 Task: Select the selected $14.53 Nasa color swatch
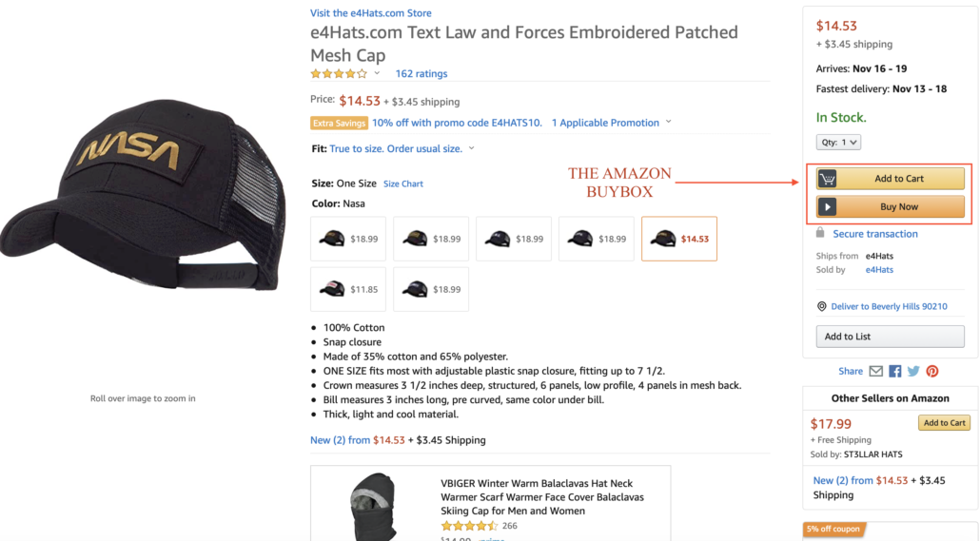tap(679, 239)
